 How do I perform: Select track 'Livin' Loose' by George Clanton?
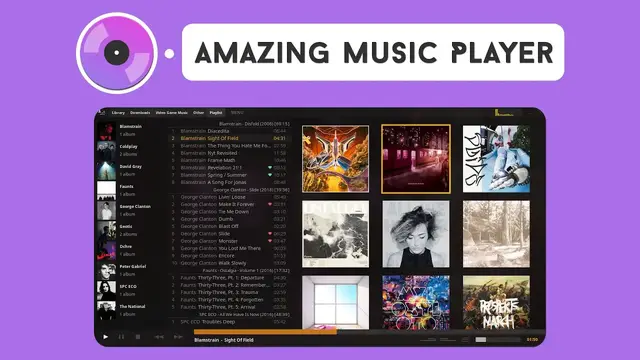[x=229, y=197]
